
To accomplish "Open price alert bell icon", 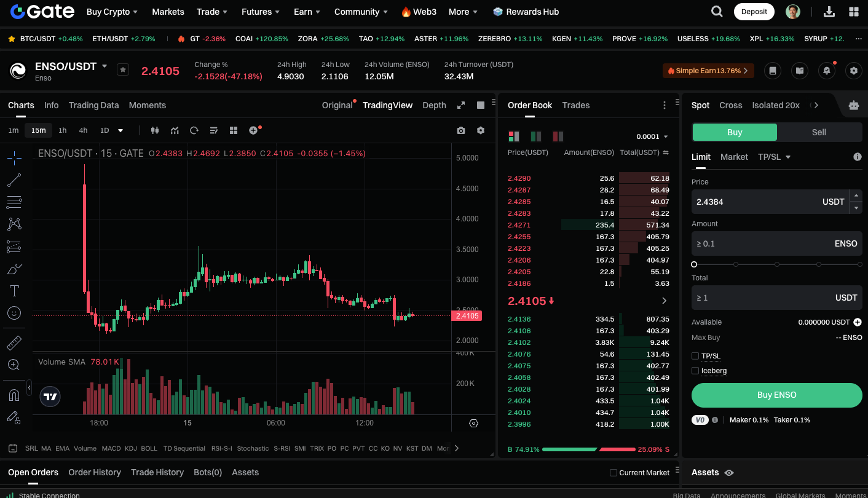I will (827, 71).
